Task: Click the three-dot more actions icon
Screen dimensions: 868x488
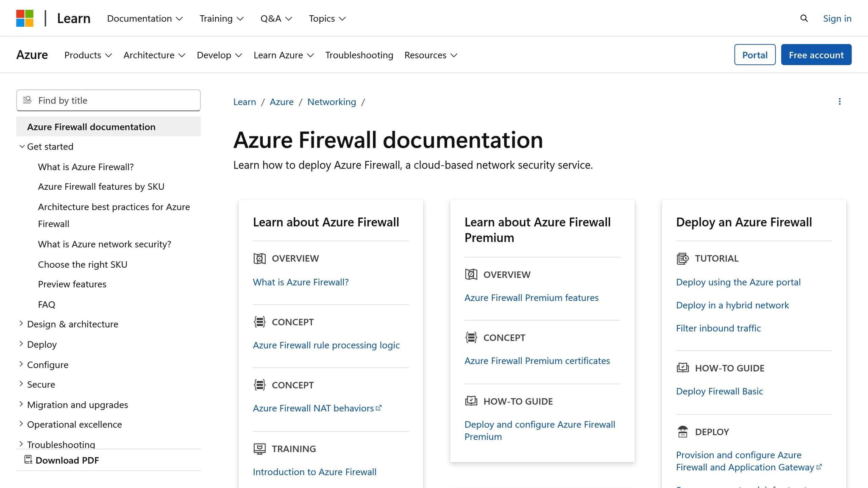Action: 840,101
